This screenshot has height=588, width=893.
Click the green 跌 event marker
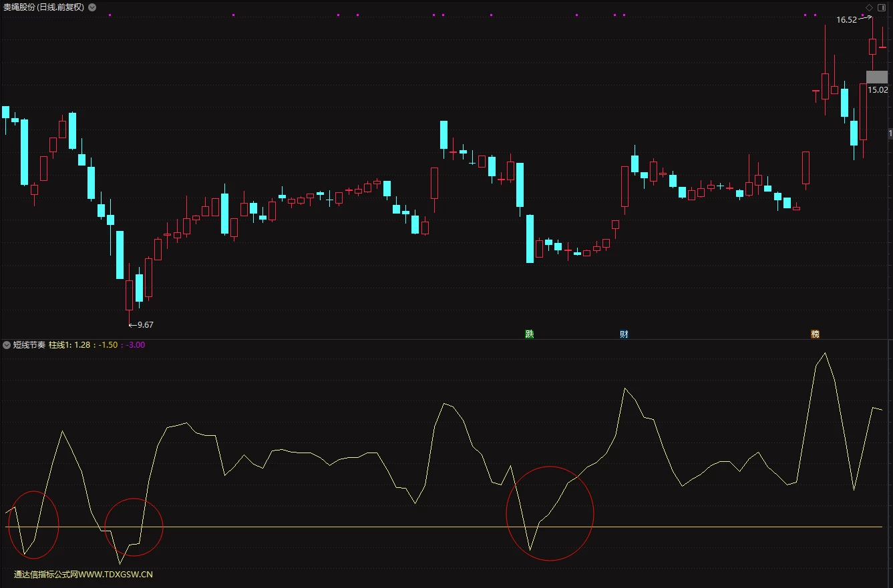(x=530, y=334)
